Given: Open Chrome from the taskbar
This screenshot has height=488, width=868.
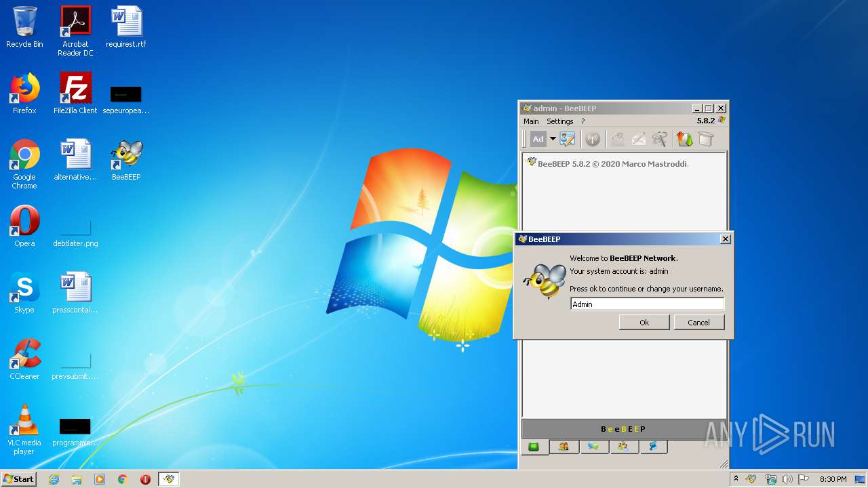Looking at the screenshot, I should pos(123,479).
